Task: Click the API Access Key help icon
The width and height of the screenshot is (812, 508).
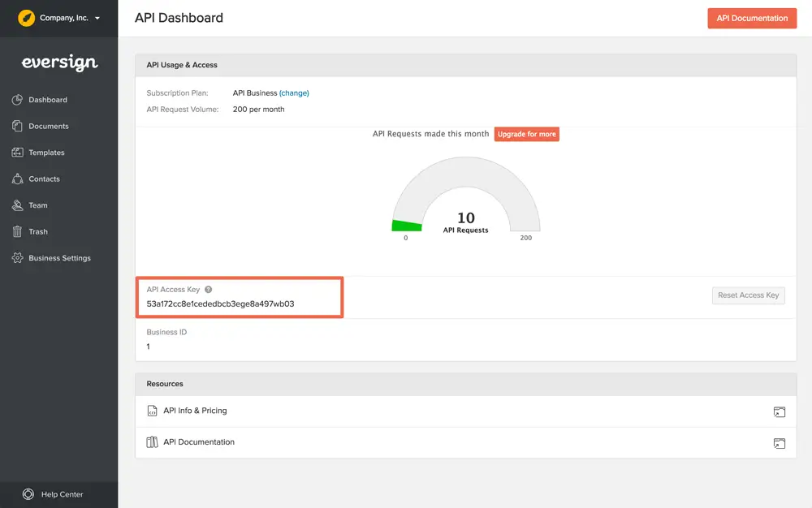Action: pos(208,290)
